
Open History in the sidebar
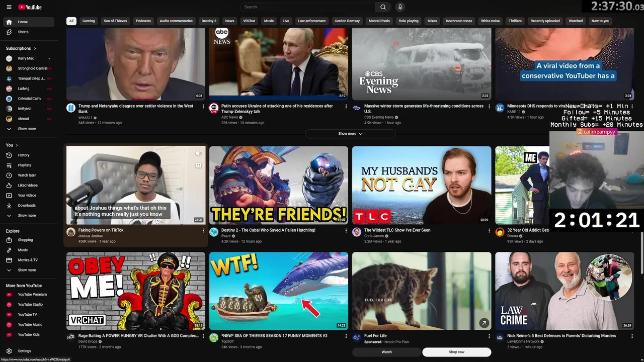(29, 155)
